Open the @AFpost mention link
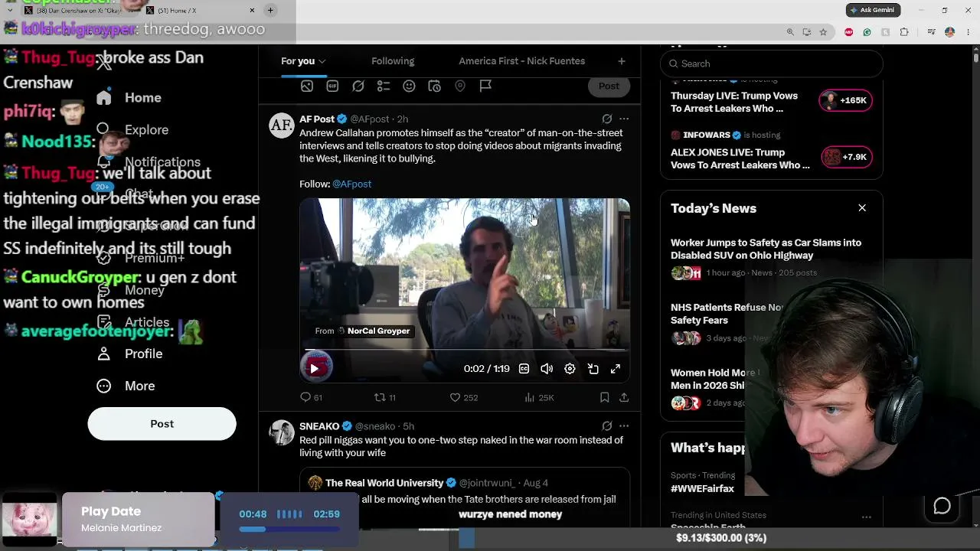 pyautogui.click(x=352, y=184)
